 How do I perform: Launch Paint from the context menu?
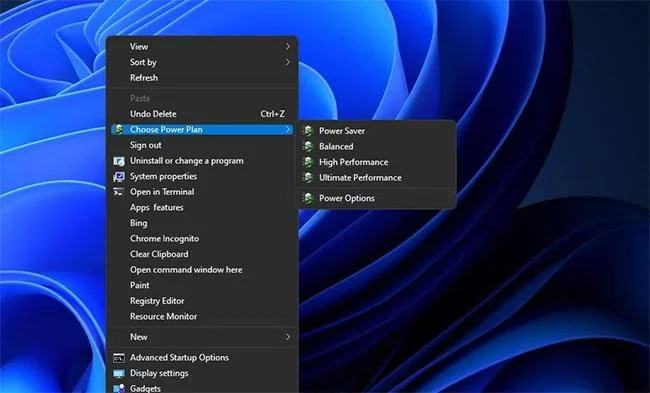pyautogui.click(x=202, y=285)
